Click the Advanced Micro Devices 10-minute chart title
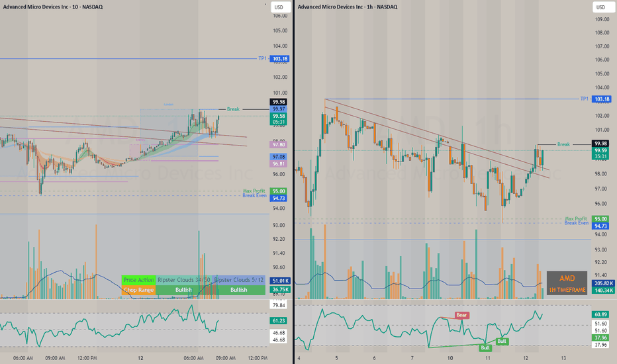Screen dimensions: 617x364 [x=53, y=7]
